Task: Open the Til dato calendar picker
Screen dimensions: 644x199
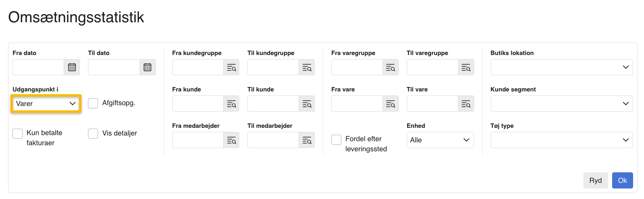Action: coord(148,67)
